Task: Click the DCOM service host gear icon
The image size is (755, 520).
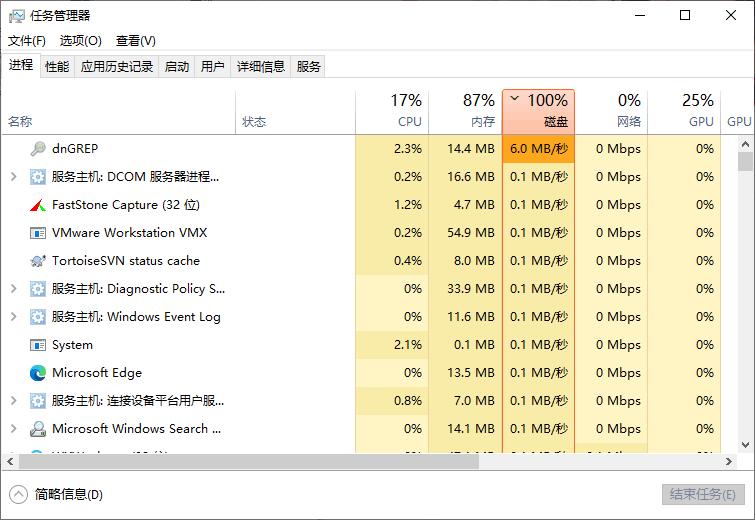Action: (x=38, y=177)
